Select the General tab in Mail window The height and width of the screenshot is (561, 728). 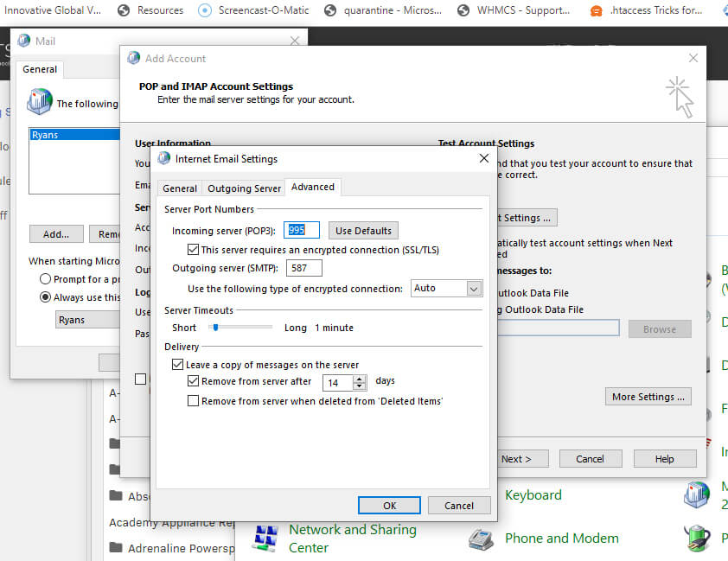[40, 69]
